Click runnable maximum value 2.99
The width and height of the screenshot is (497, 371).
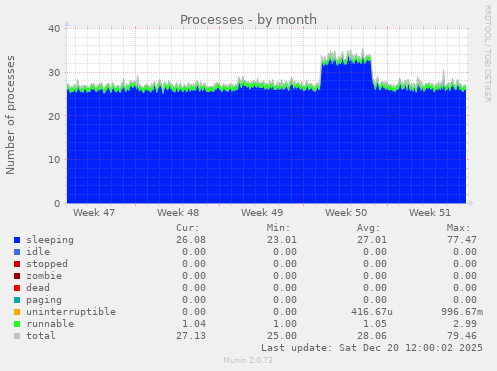click(465, 324)
